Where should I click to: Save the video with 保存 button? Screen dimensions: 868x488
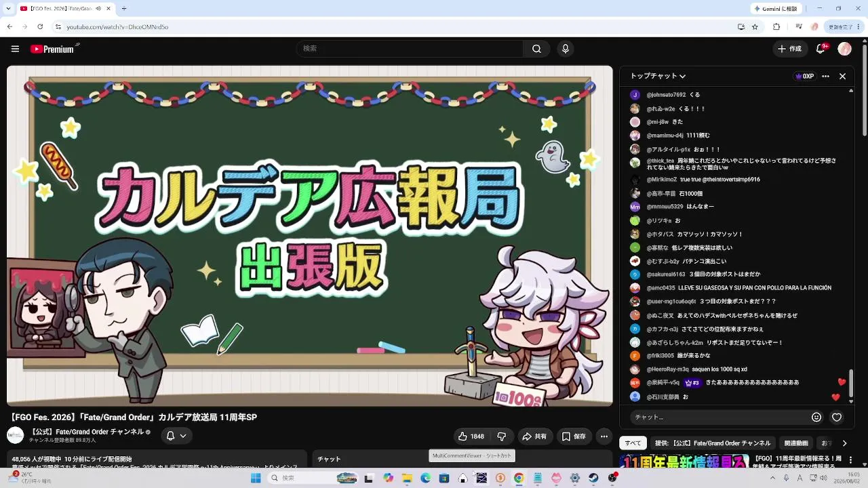[573, 436]
